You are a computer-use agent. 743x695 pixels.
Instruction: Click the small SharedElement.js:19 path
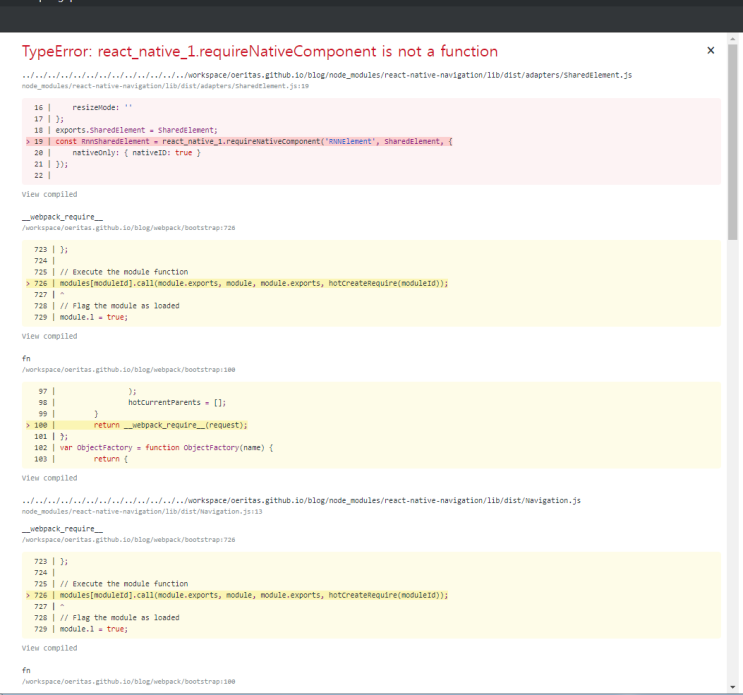coord(165,86)
